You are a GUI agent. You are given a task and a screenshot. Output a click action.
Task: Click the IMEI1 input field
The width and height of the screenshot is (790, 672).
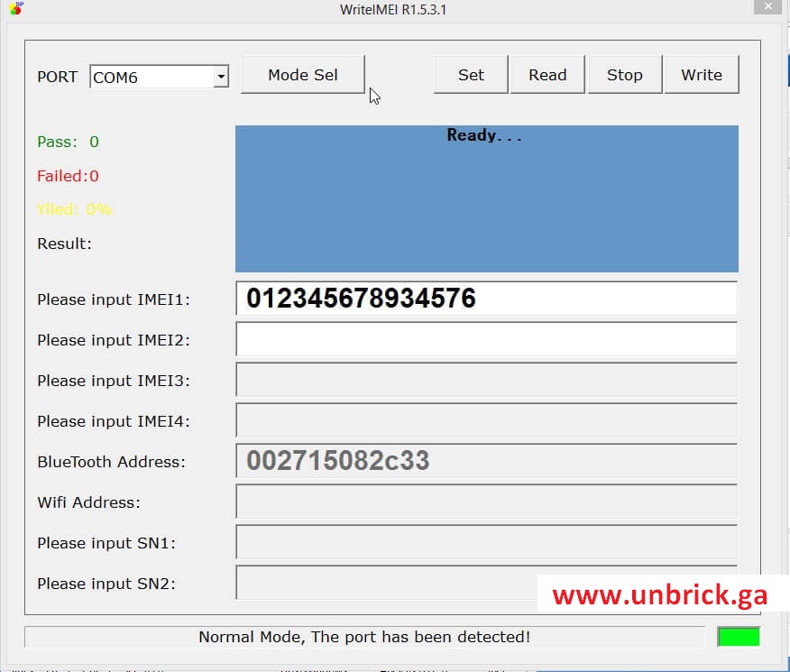click(486, 299)
